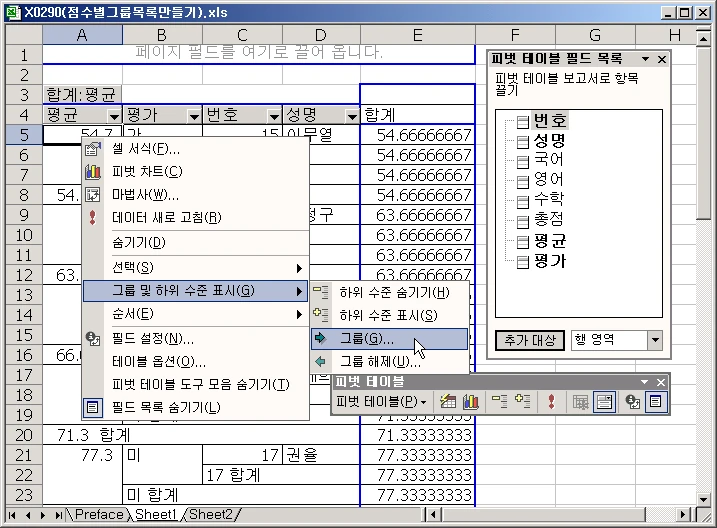Choose 피벗 테이블 도구 모음 숨기기(T)
717x528 pixels.
[196, 384]
